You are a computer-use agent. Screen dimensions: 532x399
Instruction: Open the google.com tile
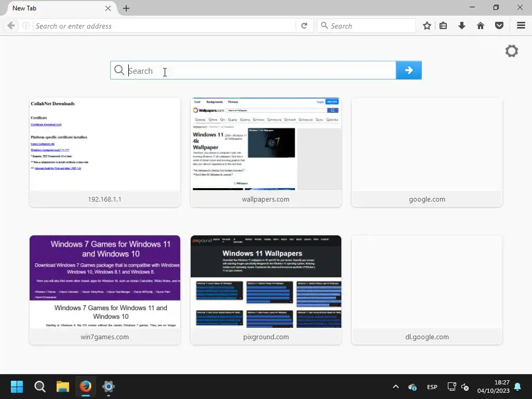[427, 152]
